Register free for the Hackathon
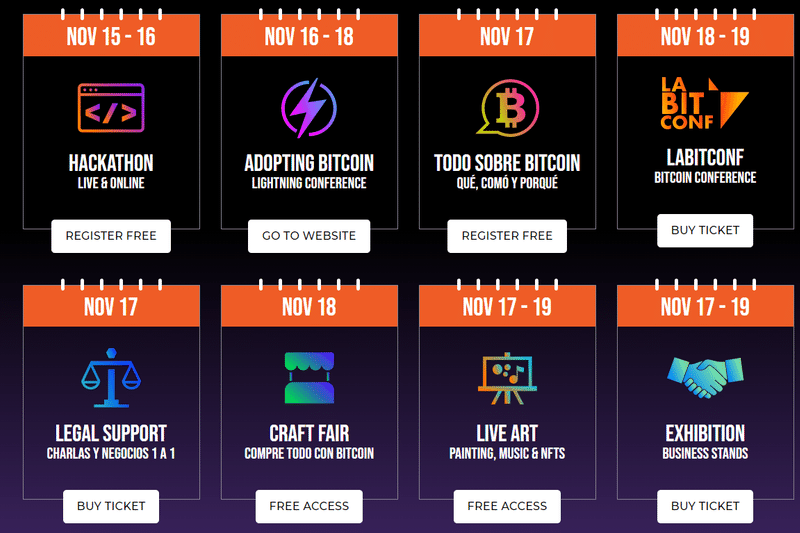800x533 pixels. coord(111,236)
